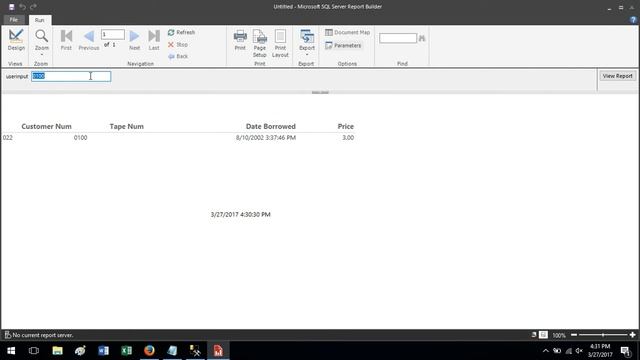640x360 pixels.
Task: Click the Find text box
Action: pos(398,38)
